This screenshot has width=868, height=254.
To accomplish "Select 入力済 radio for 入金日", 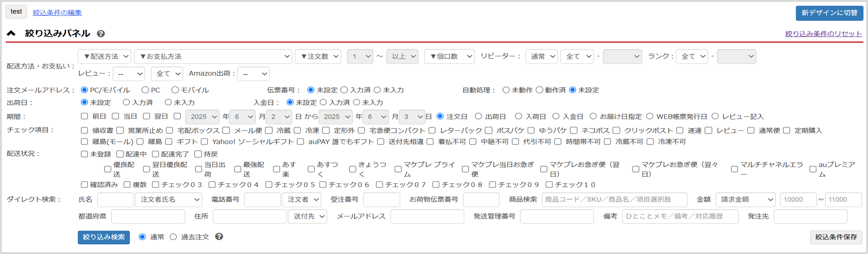I will tap(323, 102).
